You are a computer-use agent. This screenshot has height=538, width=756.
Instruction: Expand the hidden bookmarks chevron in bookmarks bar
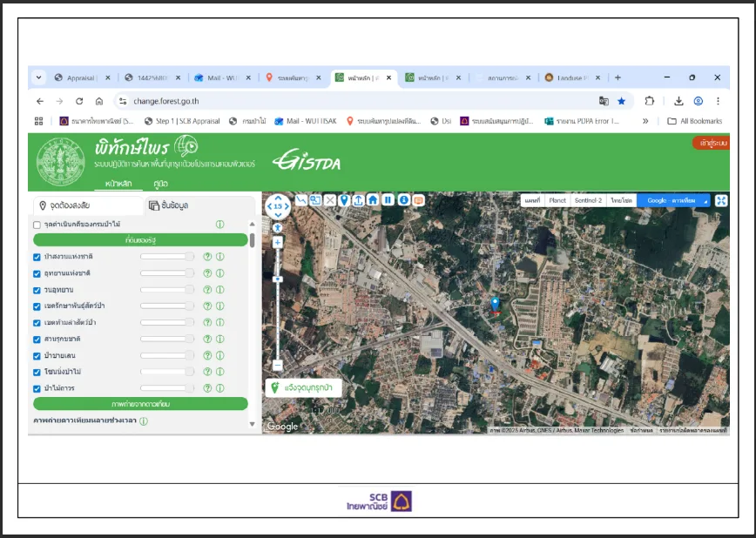645,121
